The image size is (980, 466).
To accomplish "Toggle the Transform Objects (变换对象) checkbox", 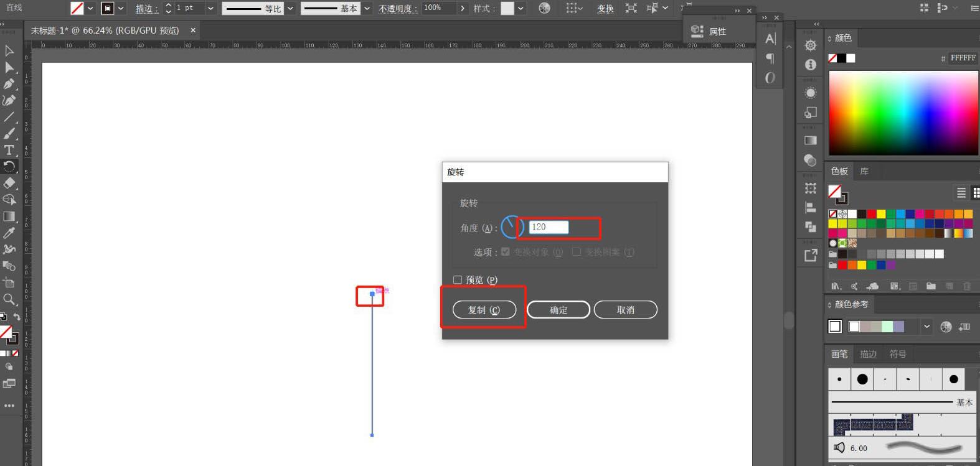I will (x=506, y=252).
